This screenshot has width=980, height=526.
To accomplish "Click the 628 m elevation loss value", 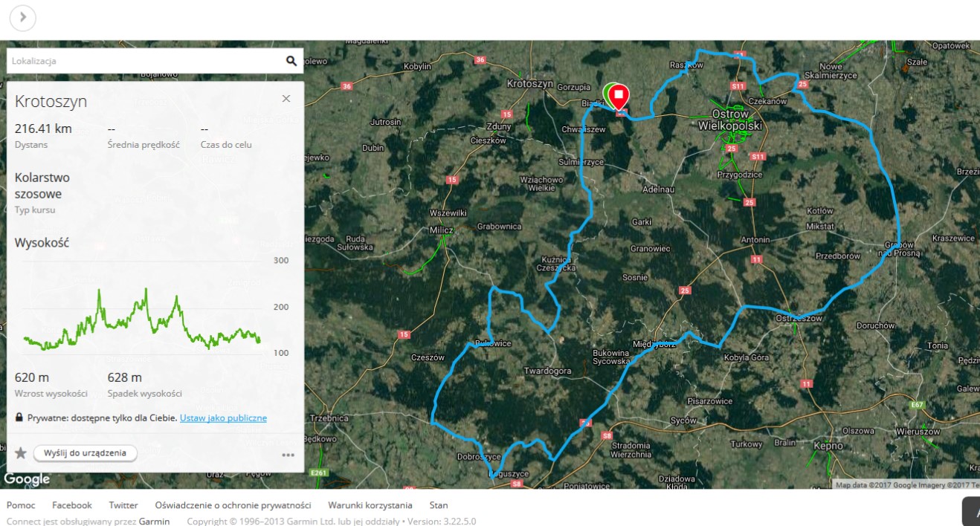I will click(125, 377).
